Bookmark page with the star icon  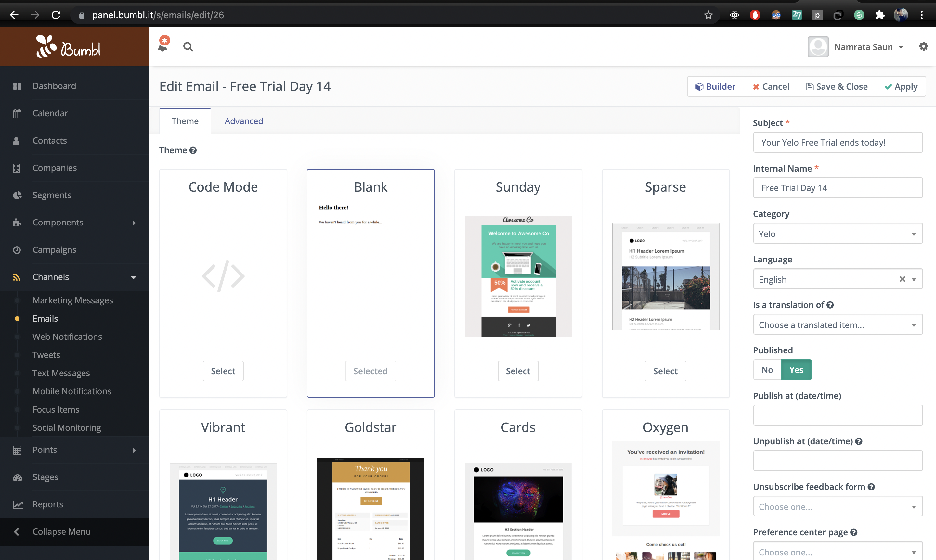click(x=708, y=15)
